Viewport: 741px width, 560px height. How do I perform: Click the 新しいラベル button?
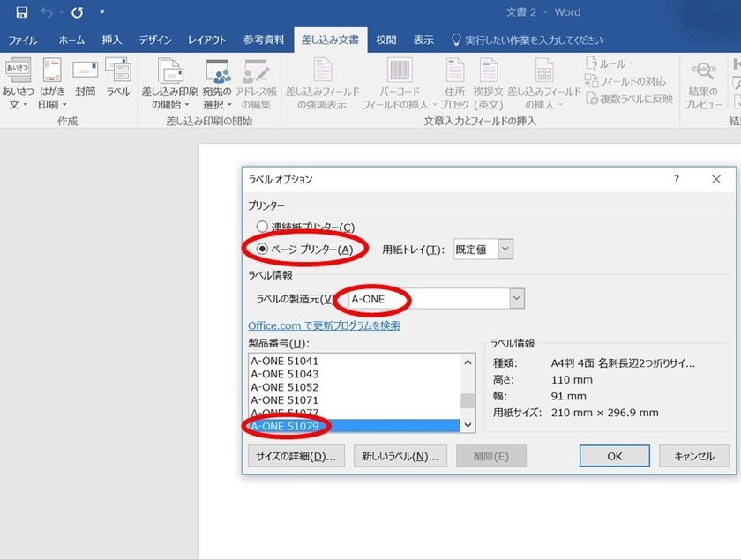pos(400,456)
